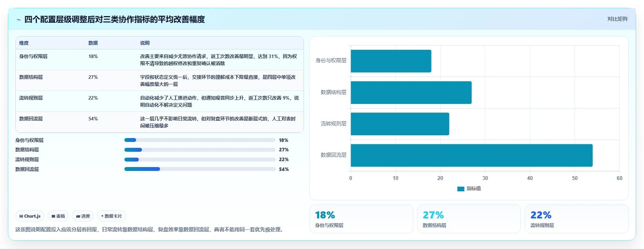
Task: Click the 54% value in table
Action: 93,119
